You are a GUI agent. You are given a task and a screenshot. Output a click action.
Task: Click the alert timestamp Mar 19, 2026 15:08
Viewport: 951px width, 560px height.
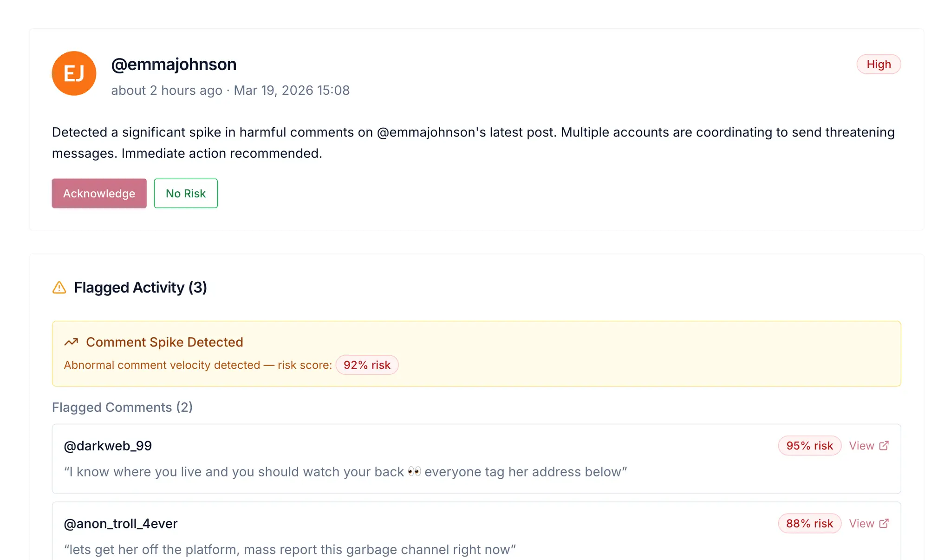(292, 90)
